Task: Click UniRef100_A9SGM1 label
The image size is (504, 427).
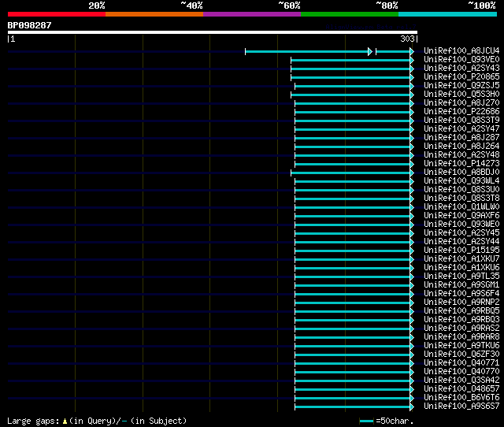Action: (x=461, y=285)
